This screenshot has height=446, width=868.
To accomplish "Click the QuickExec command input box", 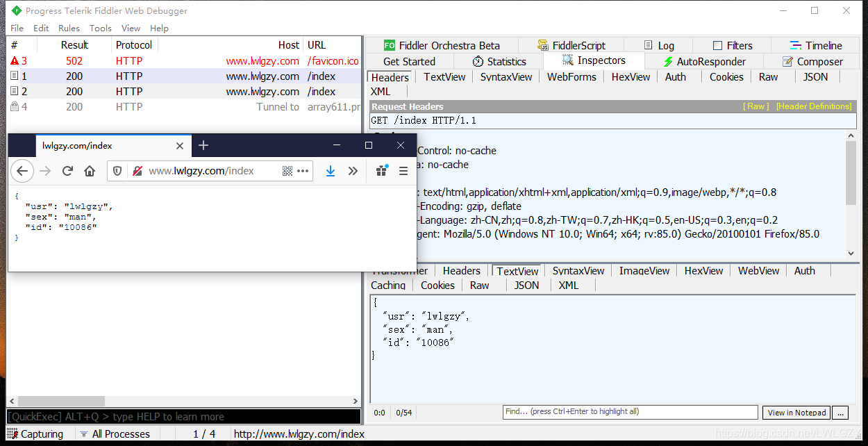I will click(184, 417).
